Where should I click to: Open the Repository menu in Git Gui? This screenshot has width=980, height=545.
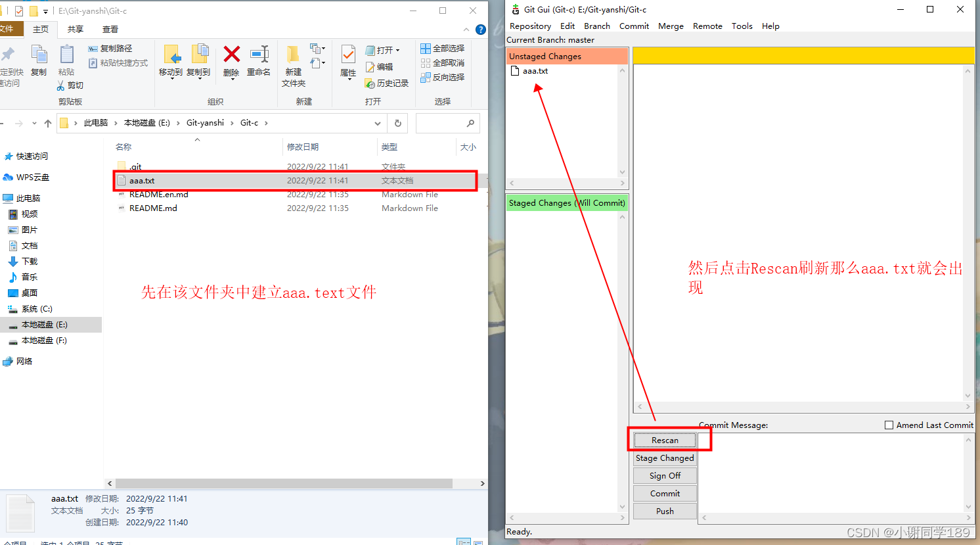[530, 26]
